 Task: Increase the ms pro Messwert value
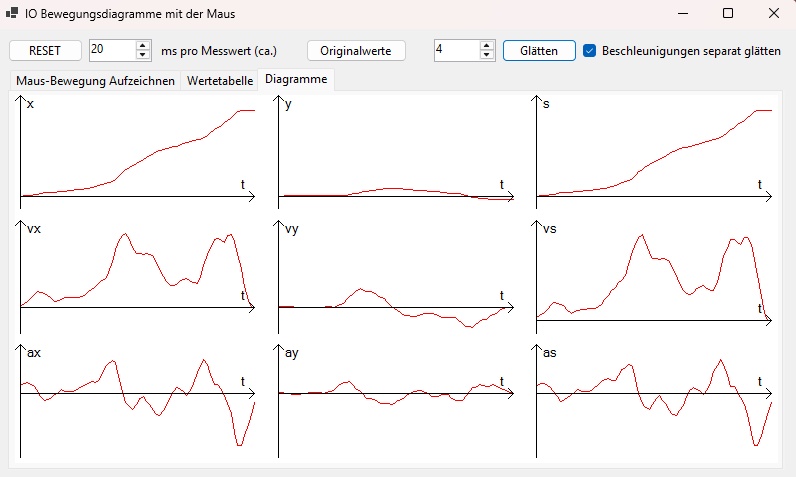coord(143,46)
